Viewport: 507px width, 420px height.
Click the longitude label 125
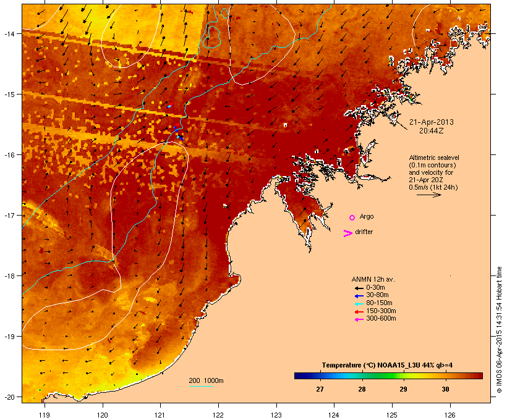[x=392, y=415]
